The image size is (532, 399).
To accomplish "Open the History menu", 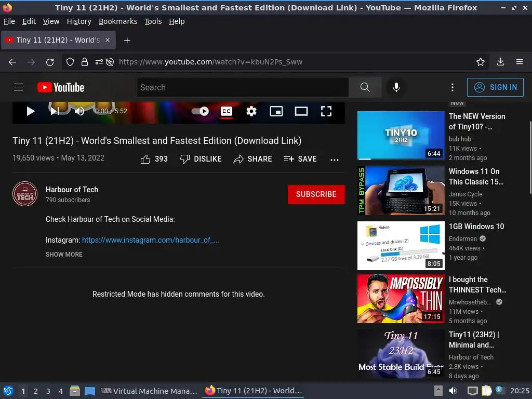I will point(79,21).
